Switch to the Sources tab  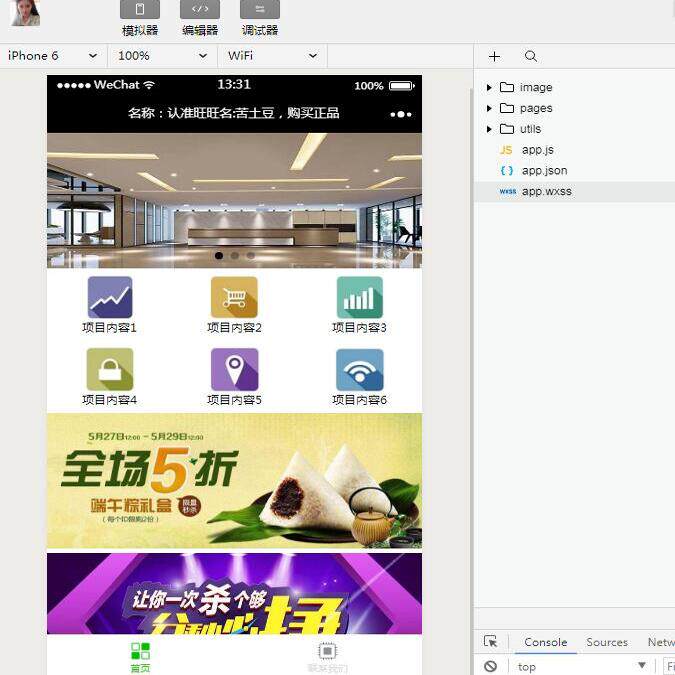607,642
